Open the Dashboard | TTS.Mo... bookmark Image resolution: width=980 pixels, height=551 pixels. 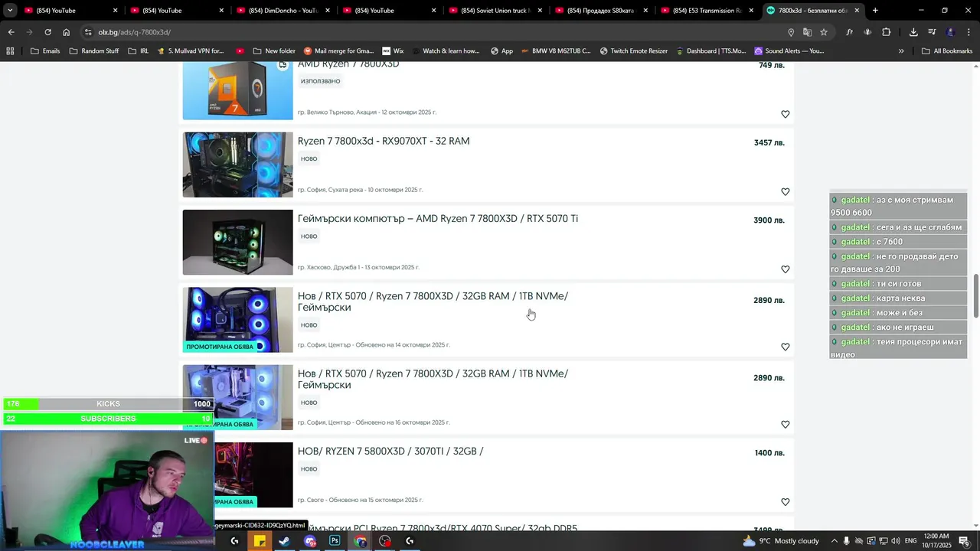pyautogui.click(x=712, y=51)
